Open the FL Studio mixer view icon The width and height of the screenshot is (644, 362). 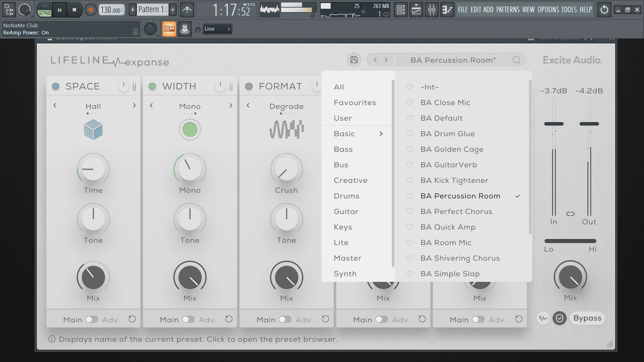click(x=432, y=9)
